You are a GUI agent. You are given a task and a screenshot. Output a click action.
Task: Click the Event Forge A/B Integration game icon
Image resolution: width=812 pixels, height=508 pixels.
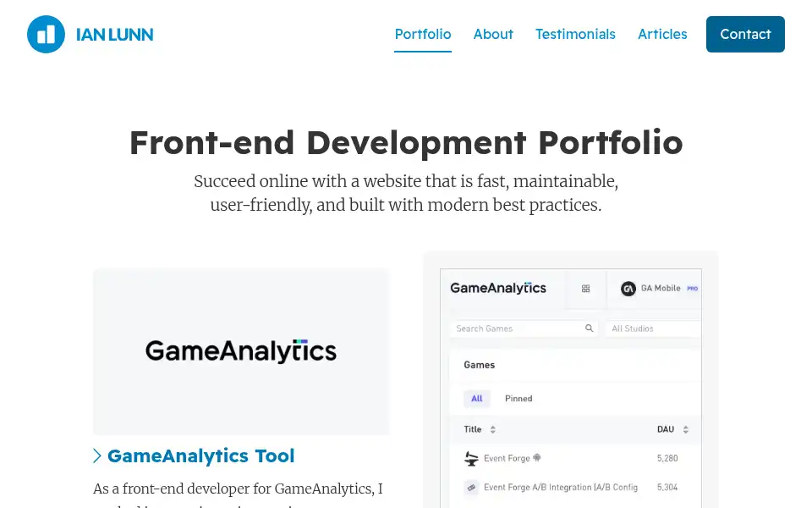pos(471,488)
